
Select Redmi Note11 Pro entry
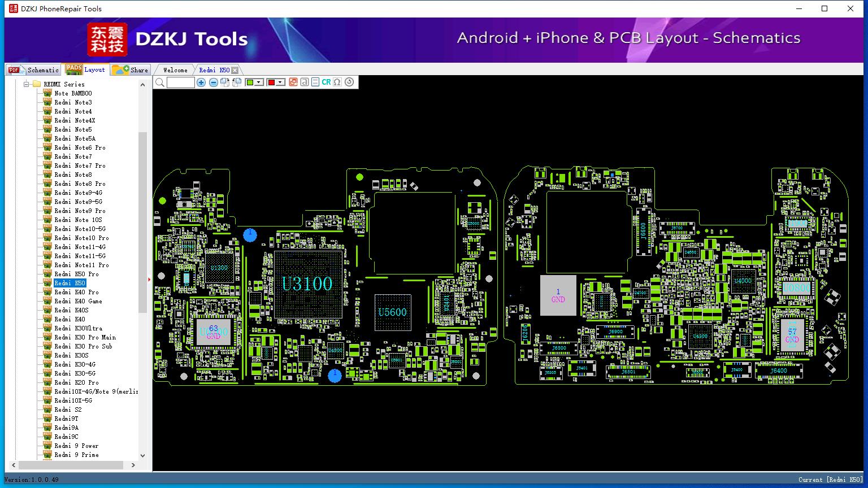click(x=81, y=265)
